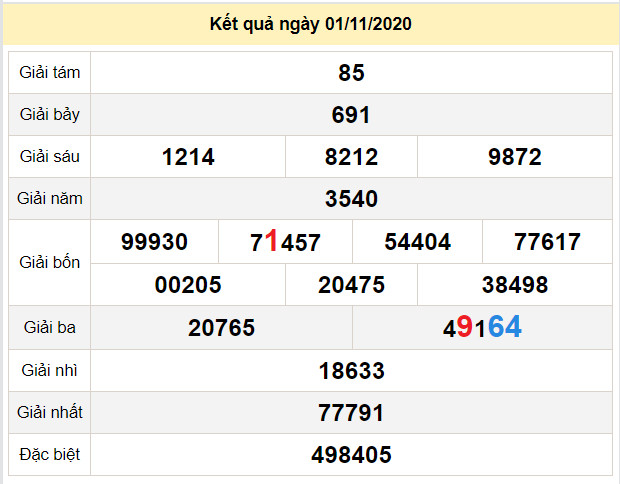Click the Giải bốn number 38498
Screen dimensions: 620x484
[515, 285]
